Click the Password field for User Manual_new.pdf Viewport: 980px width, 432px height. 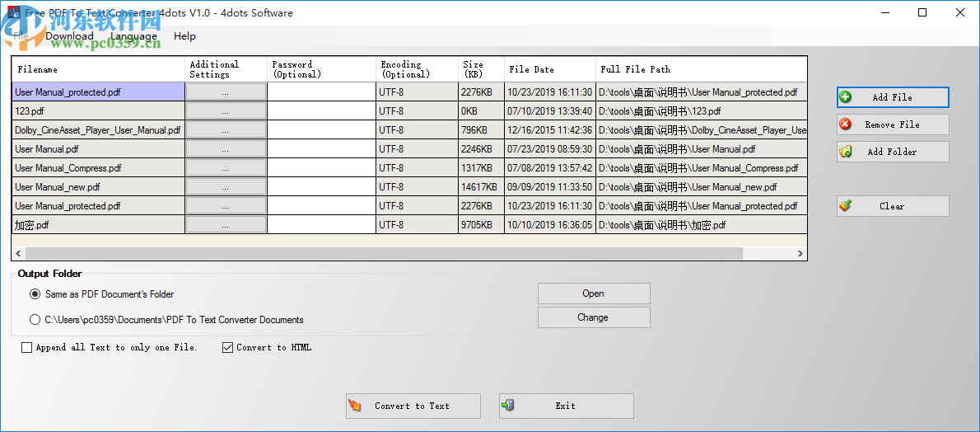pos(322,186)
